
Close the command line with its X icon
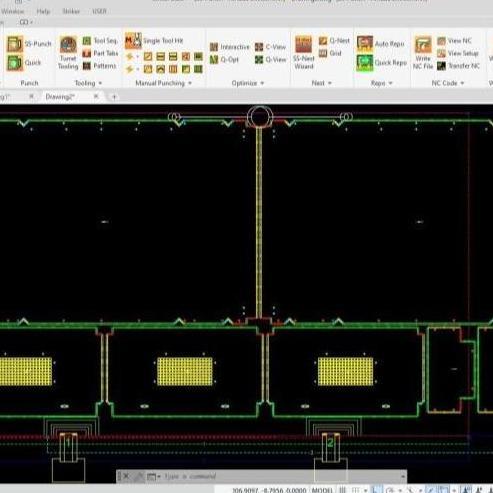(x=126, y=477)
